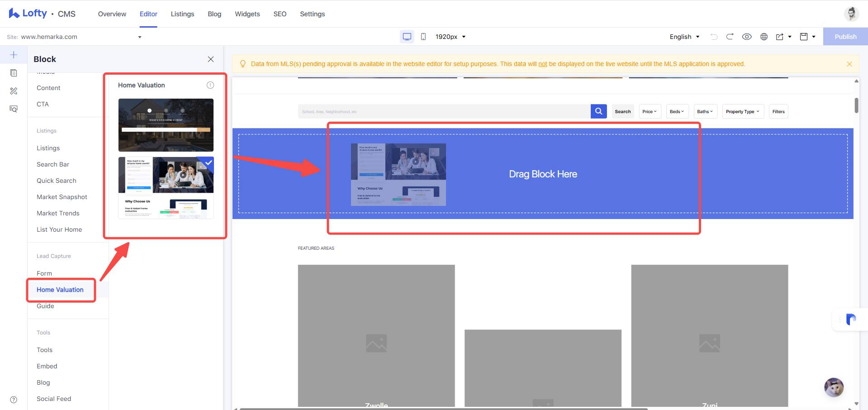This screenshot has width=868, height=410.
Task: Click the Filters button
Action: pyautogui.click(x=778, y=111)
